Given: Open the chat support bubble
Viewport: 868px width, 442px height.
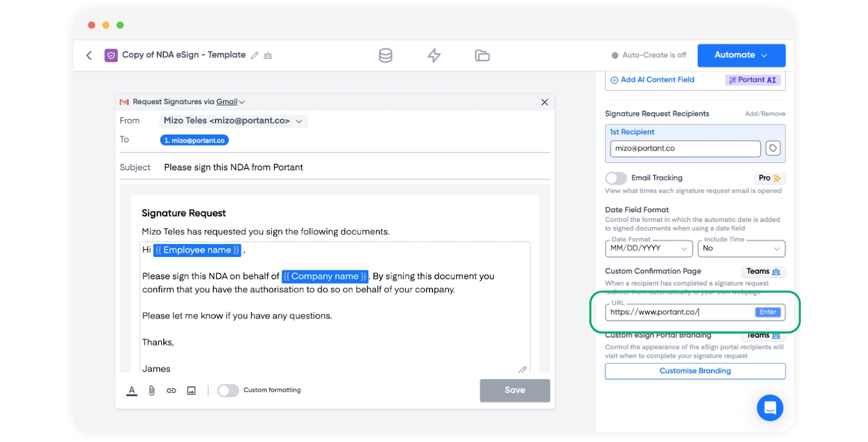Looking at the screenshot, I should coord(770,407).
